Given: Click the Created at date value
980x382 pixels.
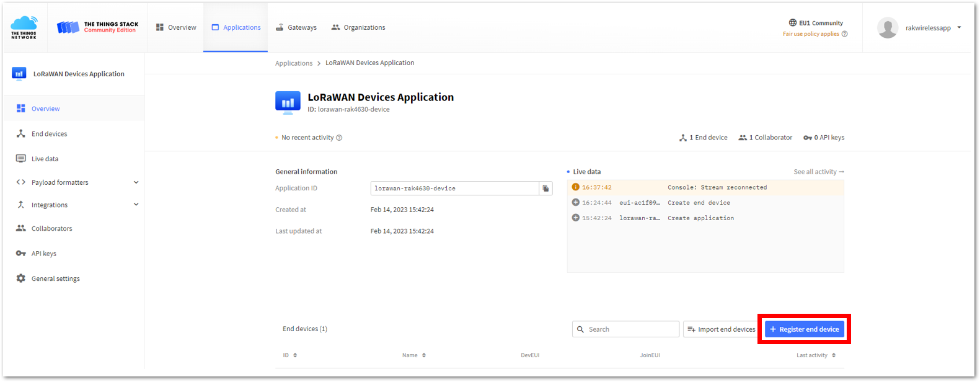Looking at the screenshot, I should 402,210.
